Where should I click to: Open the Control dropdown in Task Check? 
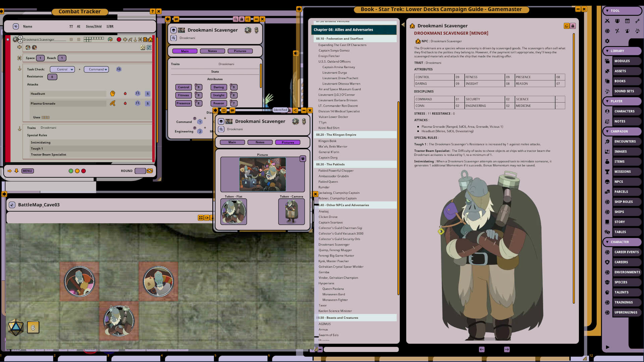click(62, 69)
